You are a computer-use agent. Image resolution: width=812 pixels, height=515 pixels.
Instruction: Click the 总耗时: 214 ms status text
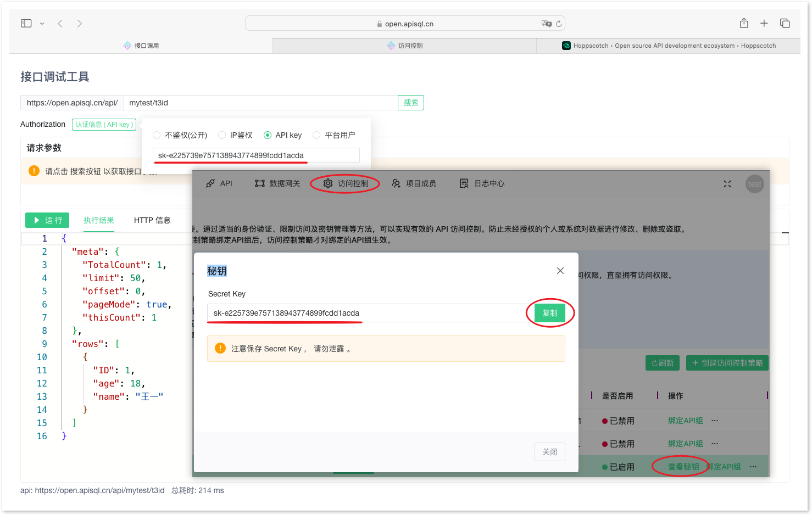click(198, 490)
